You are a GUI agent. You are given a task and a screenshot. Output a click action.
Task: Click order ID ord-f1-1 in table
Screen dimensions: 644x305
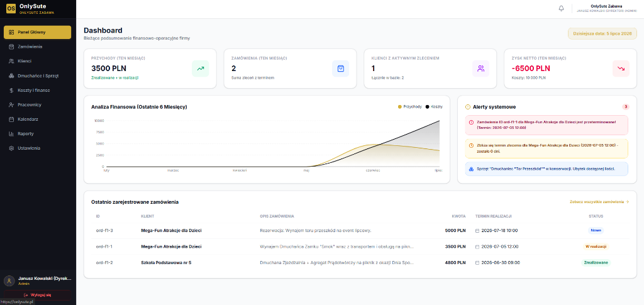(104, 247)
